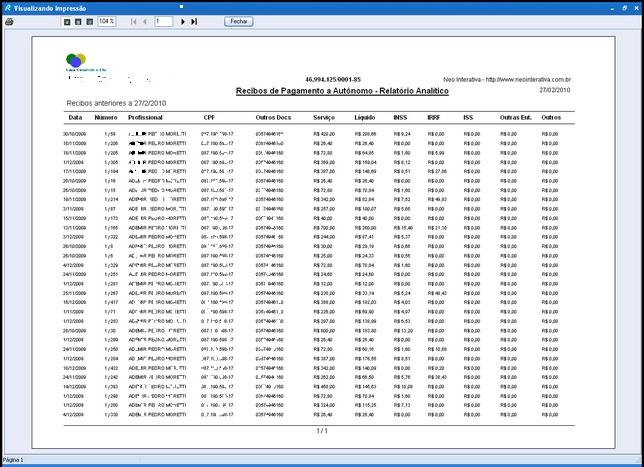
Task: Click the Fechar button
Action: coord(239,21)
